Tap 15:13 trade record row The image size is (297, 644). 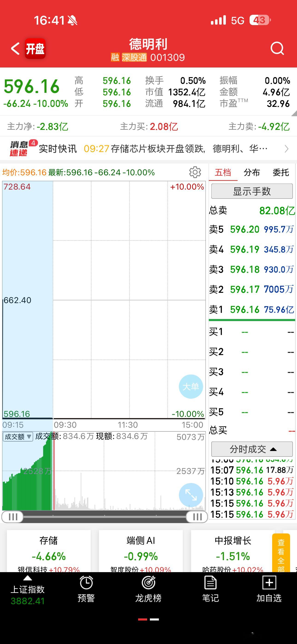tap(252, 492)
